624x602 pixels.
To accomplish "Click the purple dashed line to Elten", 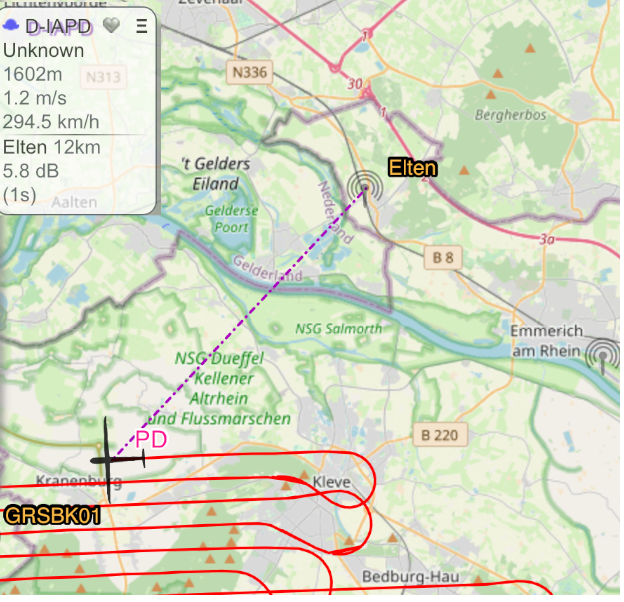I will click(239, 322).
